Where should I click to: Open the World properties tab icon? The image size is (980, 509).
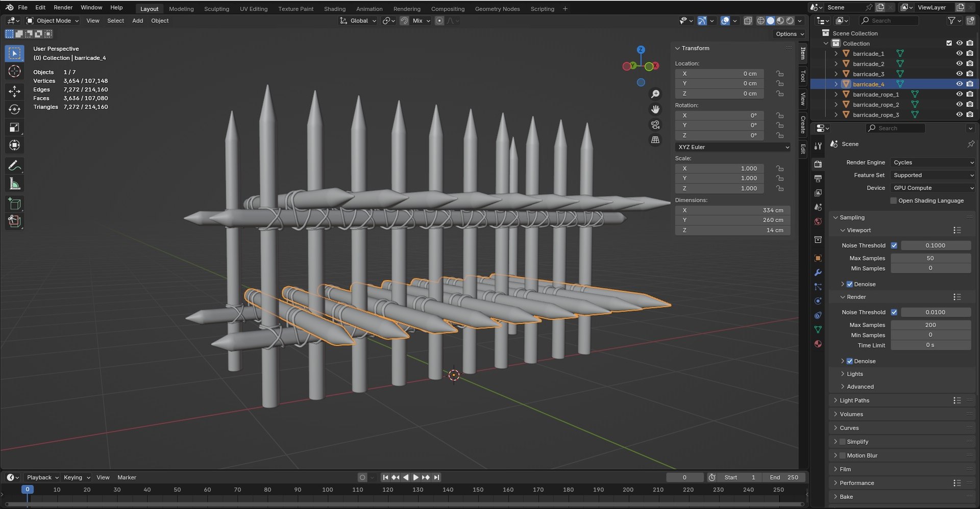pos(818,221)
